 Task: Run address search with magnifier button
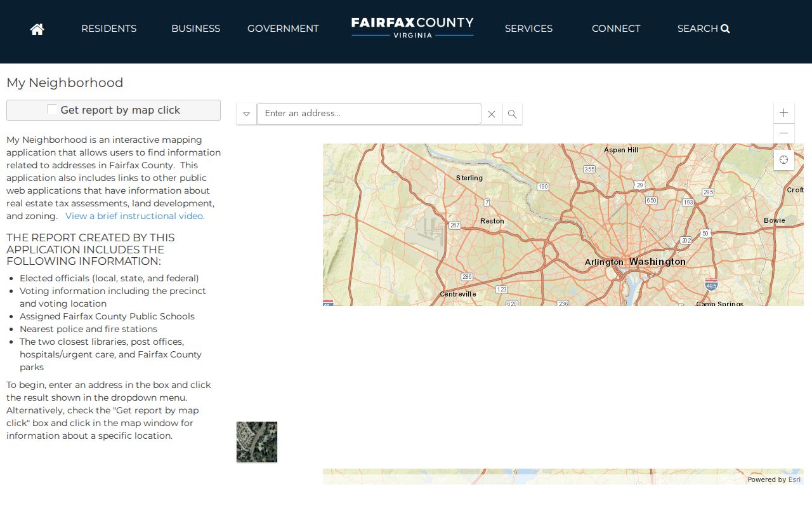tap(512, 114)
